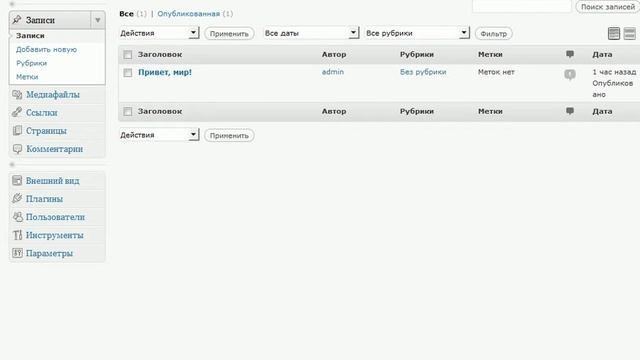Image resolution: width=640 pixels, height=360 pixels.
Task: Click the Записи pin icon
Action: (17, 20)
